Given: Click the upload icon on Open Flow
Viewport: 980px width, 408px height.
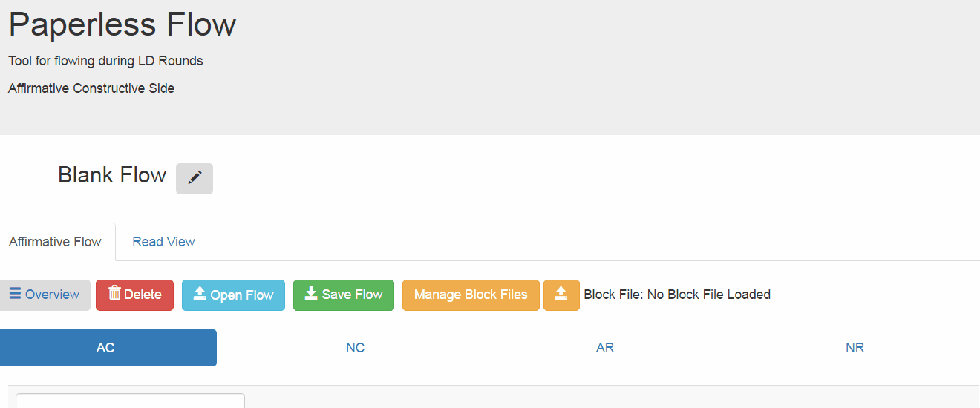Looking at the screenshot, I should point(200,294).
